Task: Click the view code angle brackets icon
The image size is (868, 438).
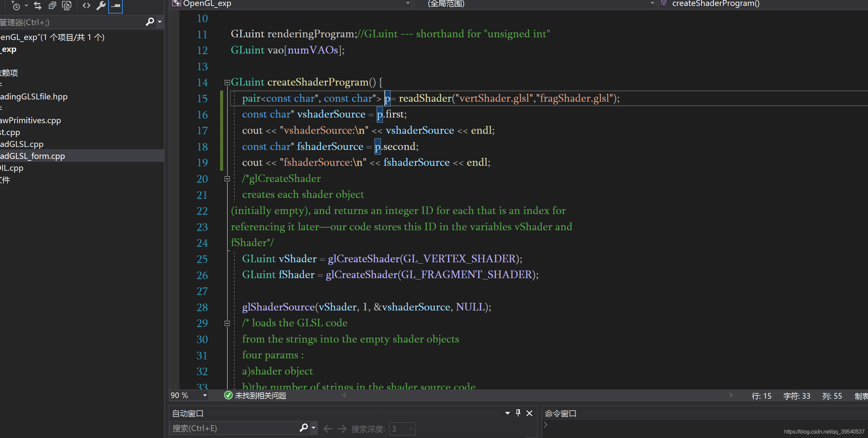Action: 86,5
